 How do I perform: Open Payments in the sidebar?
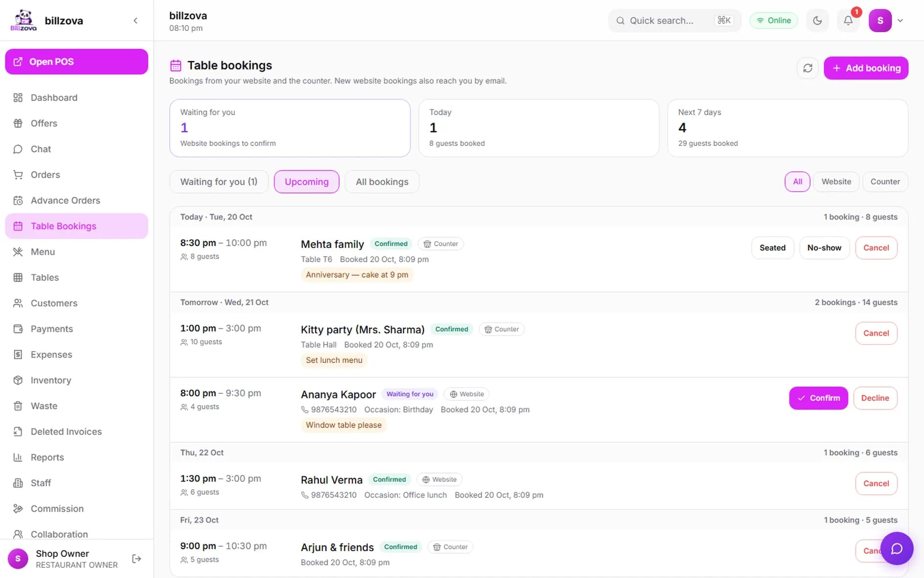coord(77,329)
